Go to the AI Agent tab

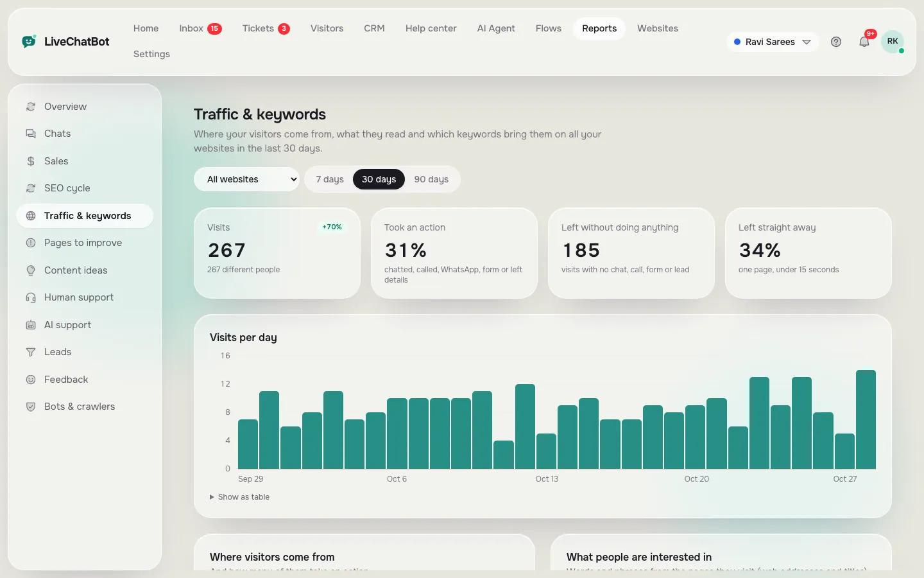point(496,28)
